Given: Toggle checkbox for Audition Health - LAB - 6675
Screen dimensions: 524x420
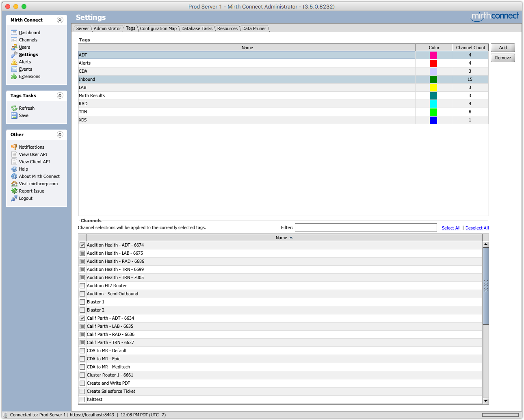Looking at the screenshot, I should pos(82,253).
